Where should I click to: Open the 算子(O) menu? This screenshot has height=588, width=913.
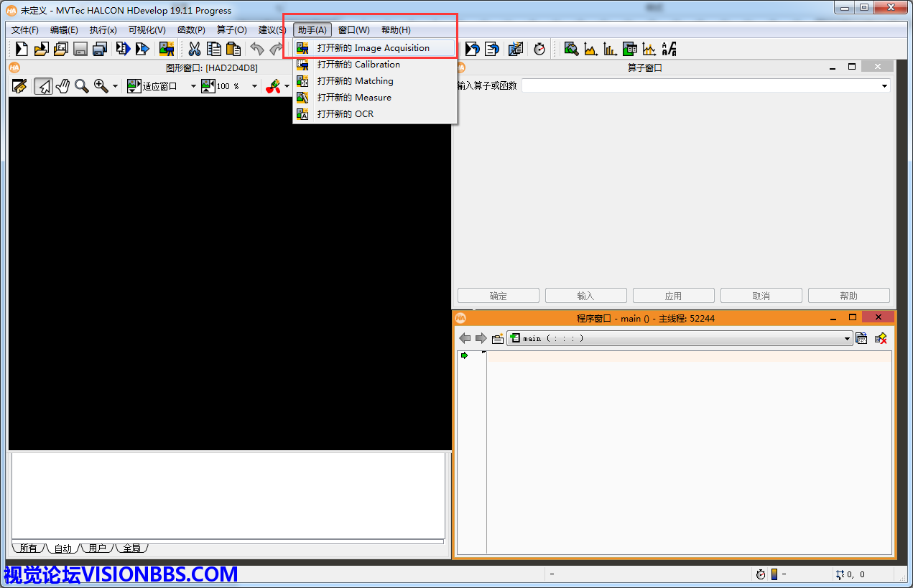pyautogui.click(x=231, y=30)
